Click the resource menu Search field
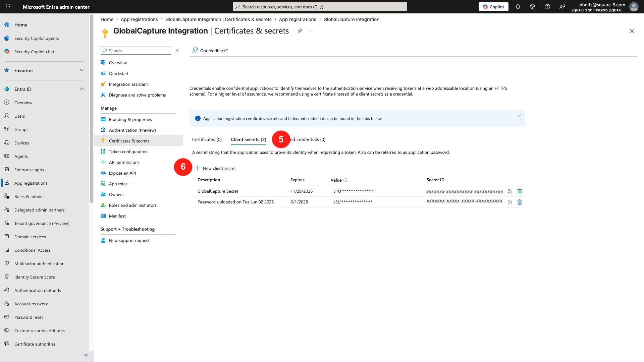Image resolution: width=644 pixels, height=362 pixels. pyautogui.click(x=136, y=51)
